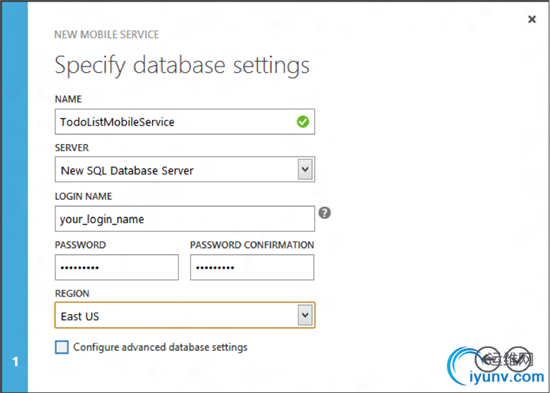Click the NEW MOBILE SERVICE header text

click(107, 34)
